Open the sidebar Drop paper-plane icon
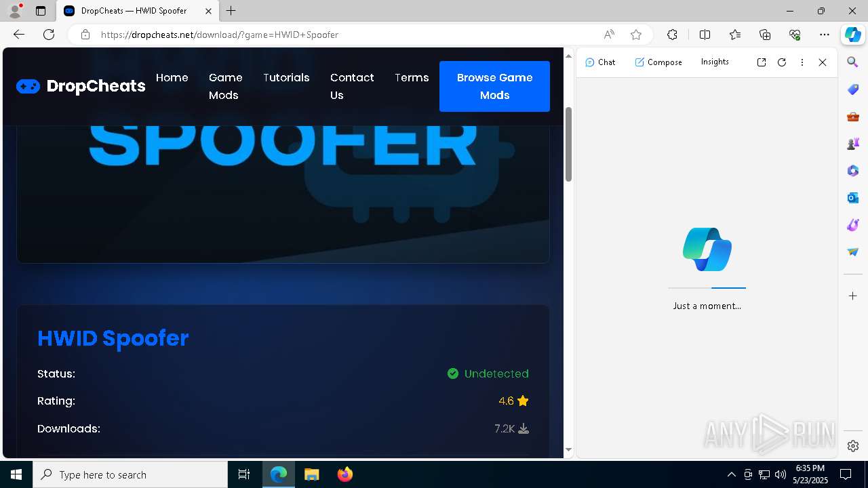868x488 pixels. pyautogui.click(x=853, y=252)
